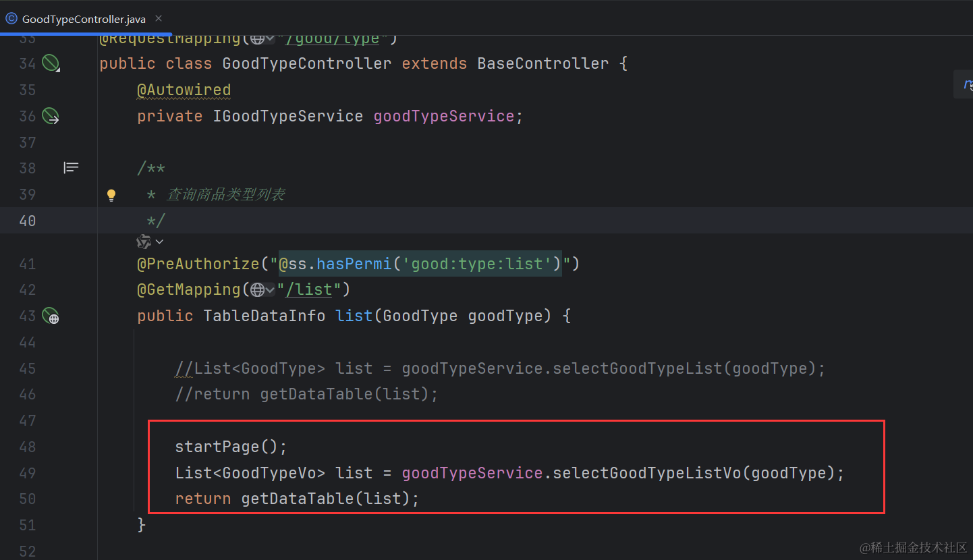Select the GoodTypeController.java tab
The image size is (973, 560).
pos(84,19)
